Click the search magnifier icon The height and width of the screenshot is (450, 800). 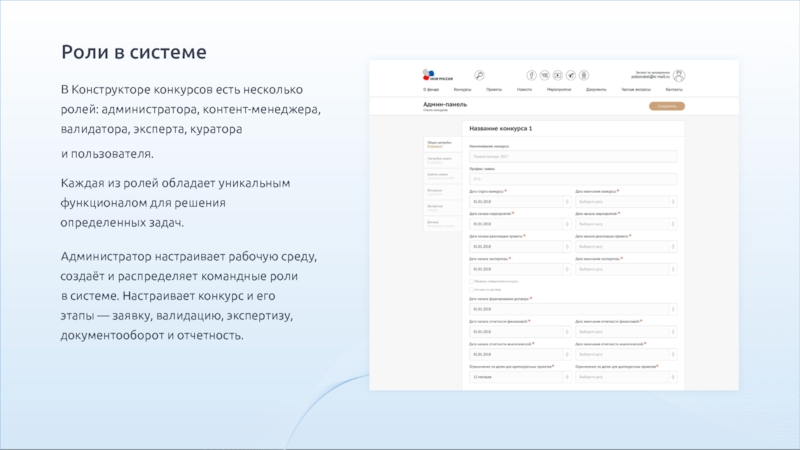(479, 75)
